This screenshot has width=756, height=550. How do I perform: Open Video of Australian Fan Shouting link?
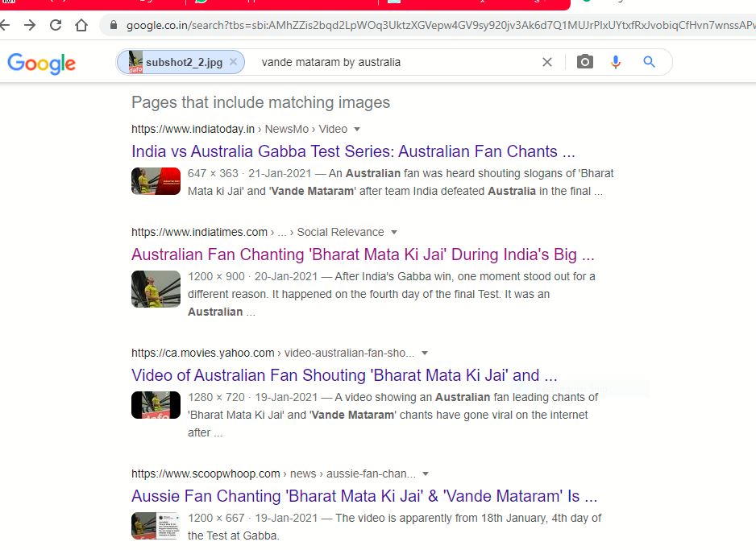(x=344, y=375)
